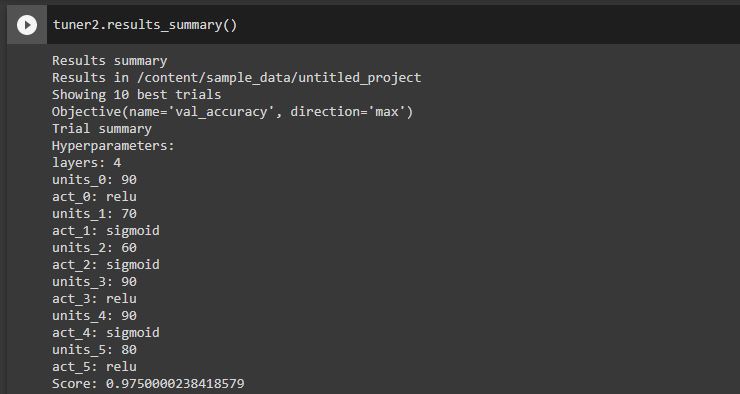Click the Score 0.9750000238418579 value
740x394 pixels.
(x=175, y=384)
